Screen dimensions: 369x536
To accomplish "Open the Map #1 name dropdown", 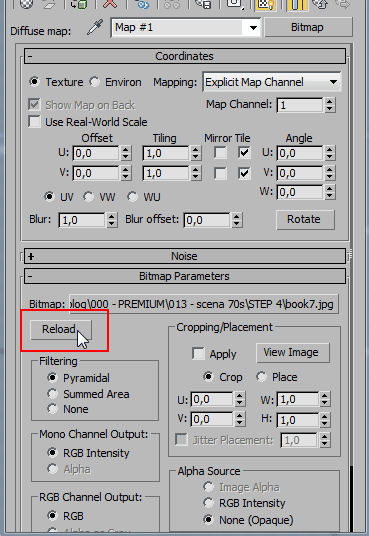I will [x=253, y=28].
